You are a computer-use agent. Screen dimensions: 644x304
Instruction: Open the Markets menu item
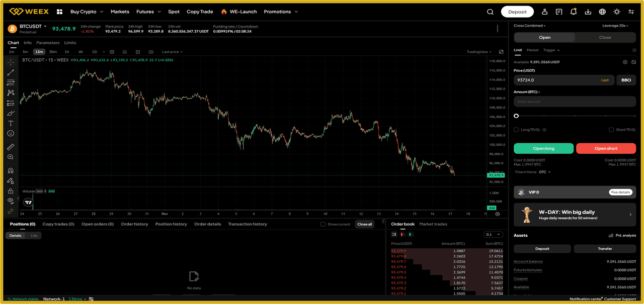tap(120, 11)
